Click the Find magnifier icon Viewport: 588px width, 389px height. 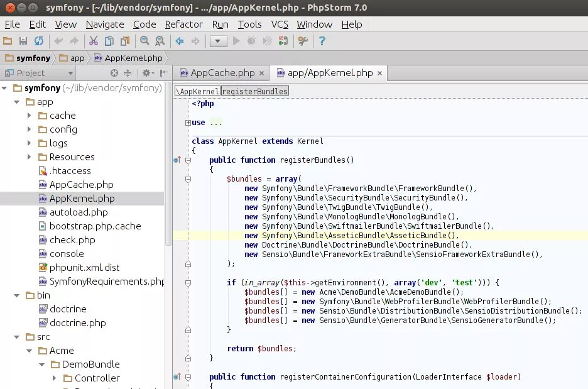144,41
